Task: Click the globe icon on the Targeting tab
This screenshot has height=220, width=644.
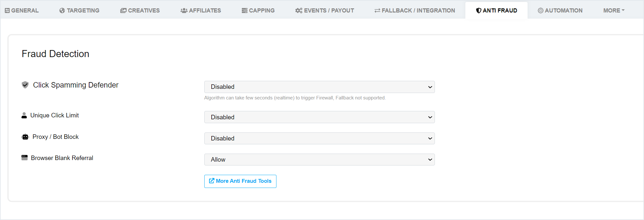Action: 62,11
